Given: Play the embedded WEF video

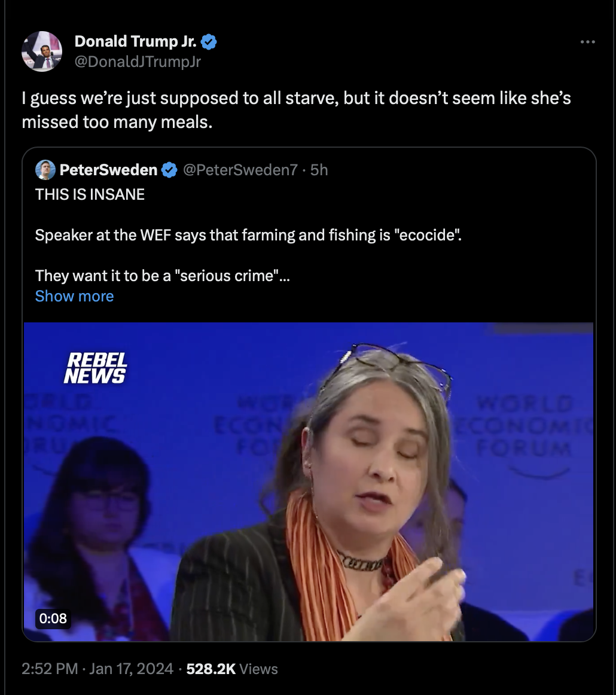Looking at the screenshot, I should click(309, 481).
